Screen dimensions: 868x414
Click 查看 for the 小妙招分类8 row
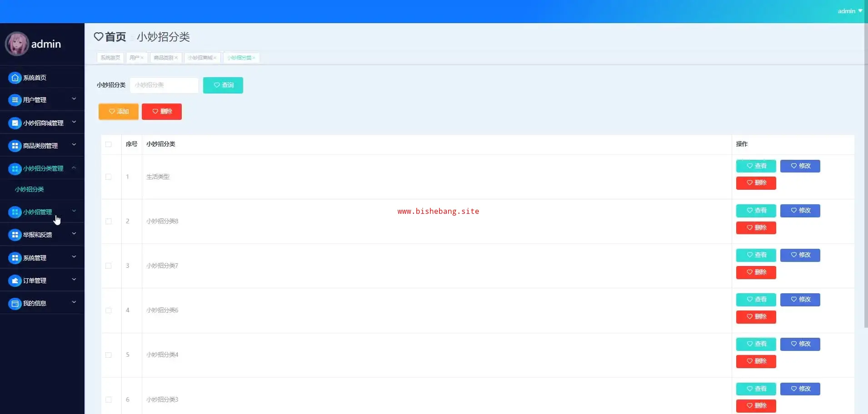pyautogui.click(x=756, y=211)
